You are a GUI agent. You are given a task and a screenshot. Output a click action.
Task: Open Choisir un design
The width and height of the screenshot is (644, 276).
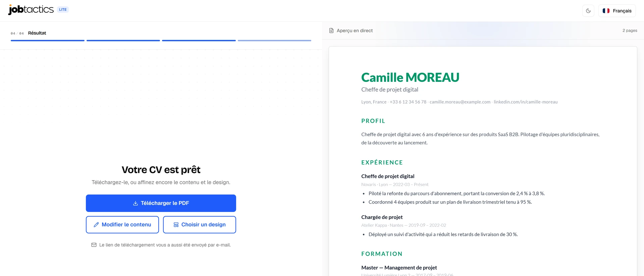pos(200,225)
